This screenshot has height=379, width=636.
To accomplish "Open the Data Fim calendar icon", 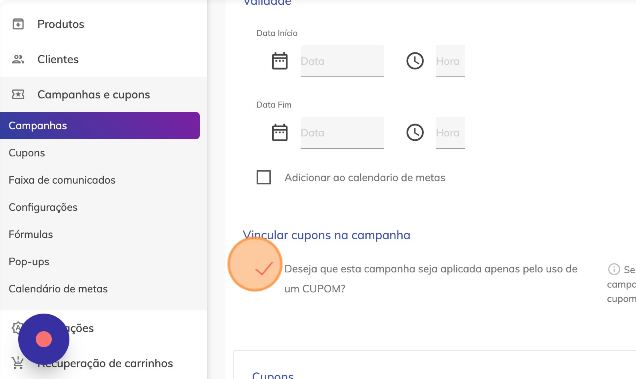I will (x=279, y=133).
